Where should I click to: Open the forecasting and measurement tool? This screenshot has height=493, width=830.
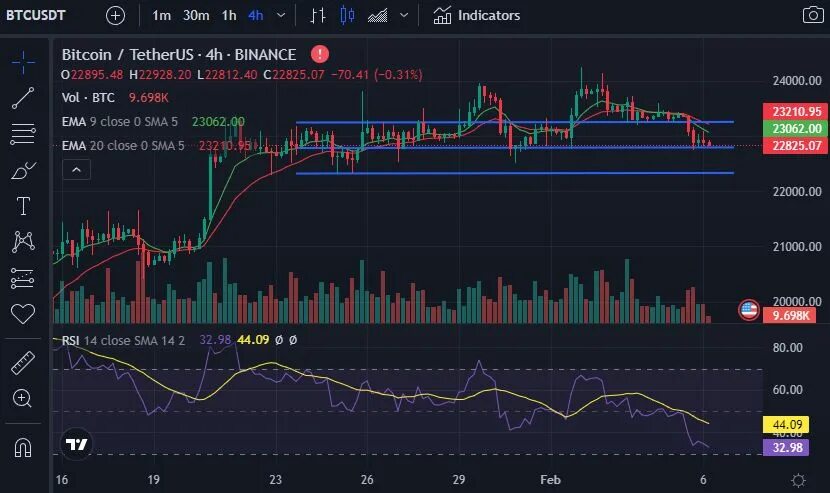[23, 278]
